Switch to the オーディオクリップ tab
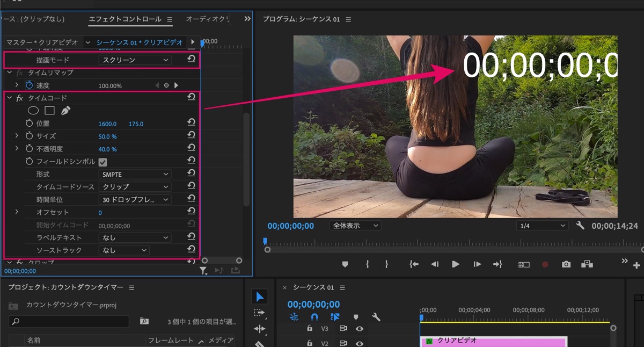This screenshot has height=347, width=644. [x=207, y=19]
